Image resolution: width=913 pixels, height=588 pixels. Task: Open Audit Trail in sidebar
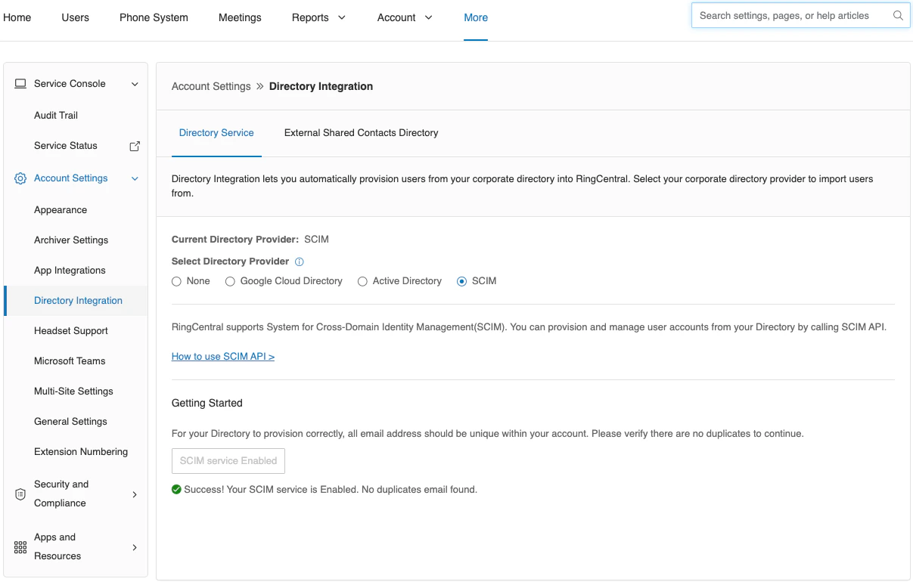(x=56, y=116)
